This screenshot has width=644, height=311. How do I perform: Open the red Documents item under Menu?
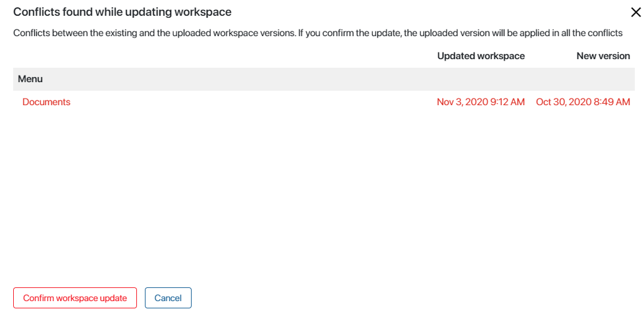46,102
